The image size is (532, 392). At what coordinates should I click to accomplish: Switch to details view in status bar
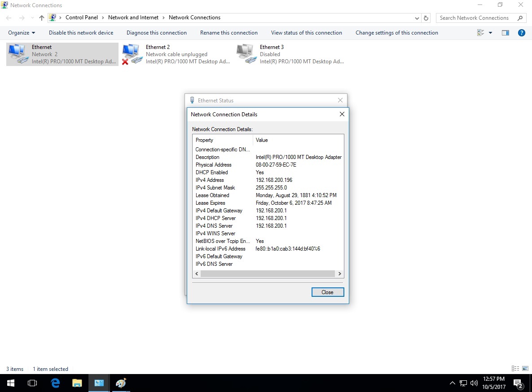(x=515, y=369)
